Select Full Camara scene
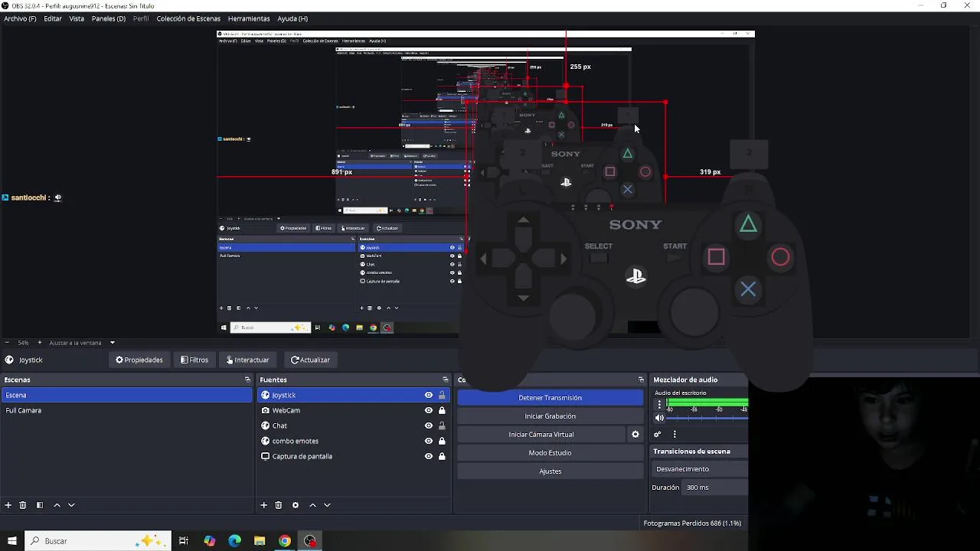 click(x=126, y=410)
